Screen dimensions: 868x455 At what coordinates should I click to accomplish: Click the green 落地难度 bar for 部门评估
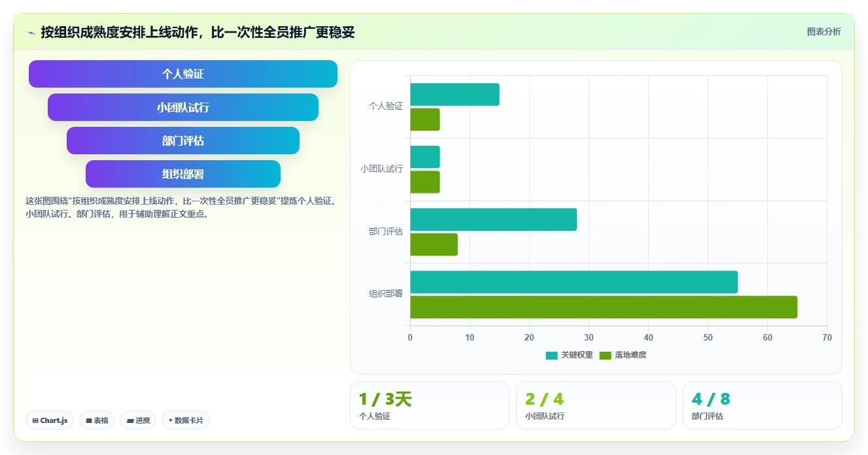[x=434, y=244]
